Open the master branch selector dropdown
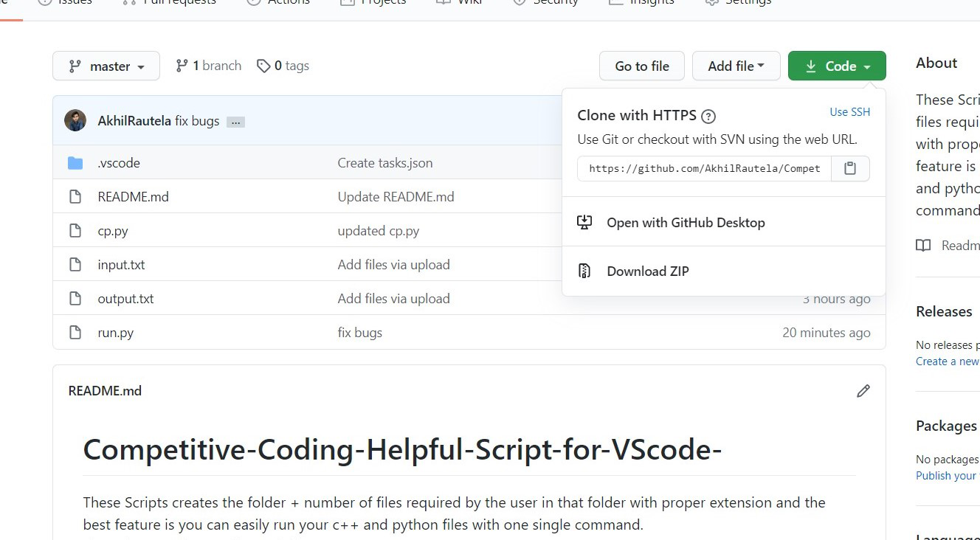The height and width of the screenshot is (540, 980). pos(106,66)
